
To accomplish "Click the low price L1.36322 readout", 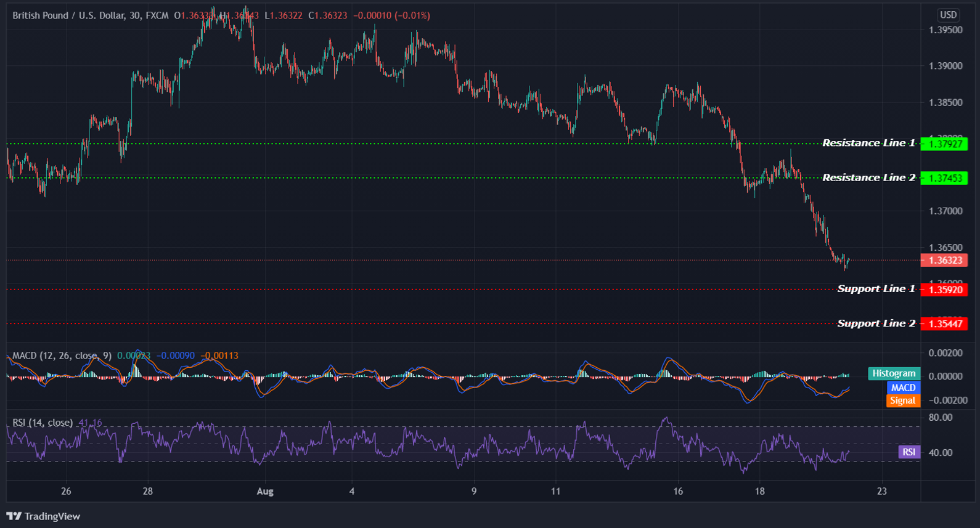I will [x=284, y=15].
